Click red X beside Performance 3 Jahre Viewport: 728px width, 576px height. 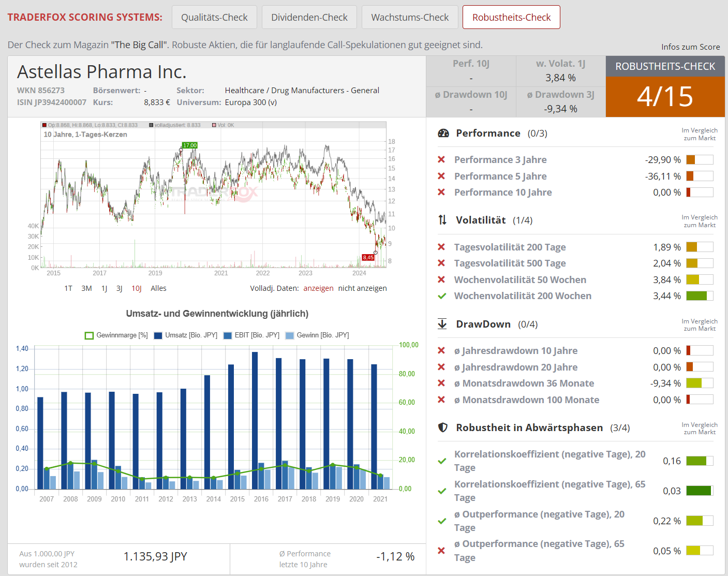coord(441,160)
